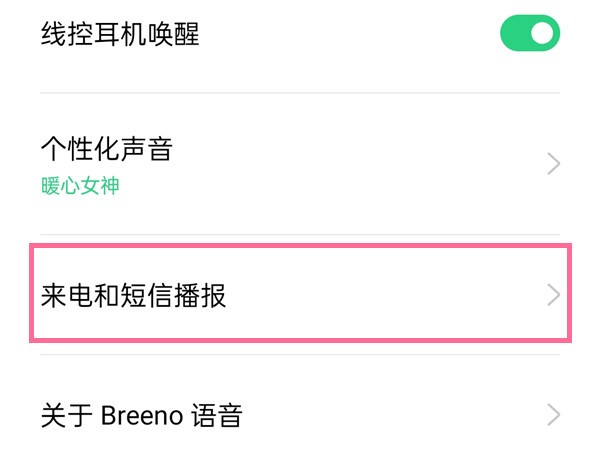
Task: Select the pink-highlighted 来电和短信播报 row
Action: click(300, 295)
